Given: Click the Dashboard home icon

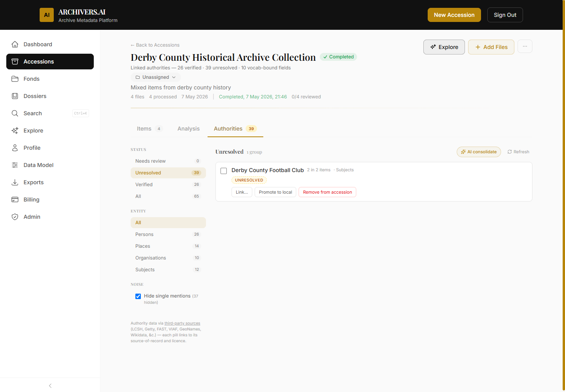Looking at the screenshot, I should point(15,44).
